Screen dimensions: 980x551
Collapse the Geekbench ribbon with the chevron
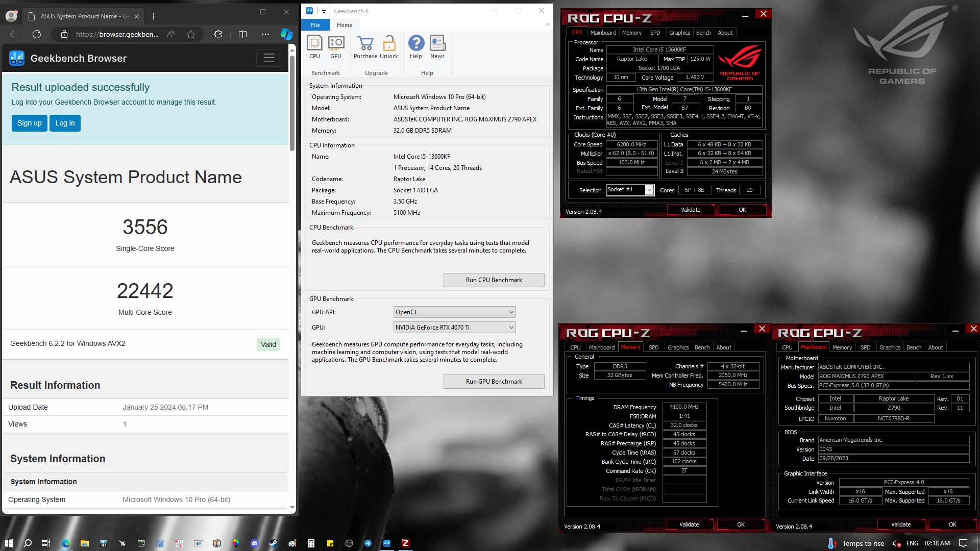[x=547, y=24]
